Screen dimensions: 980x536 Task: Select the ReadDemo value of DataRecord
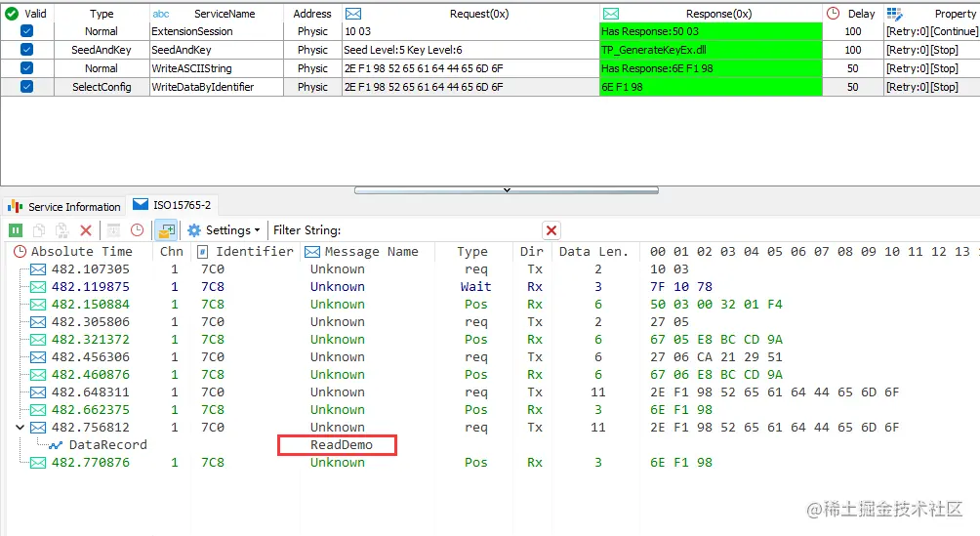[342, 444]
